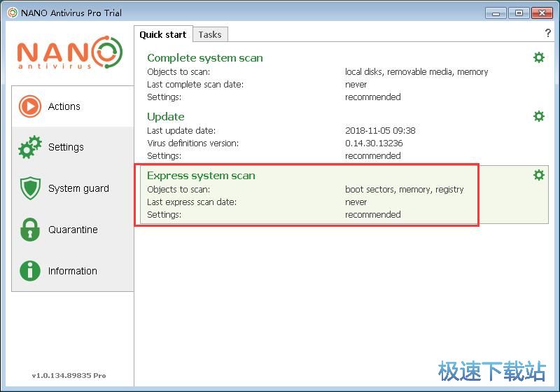560x392 pixels.
Task: Click 'Virus definitions version:' label
Action: coord(193,143)
